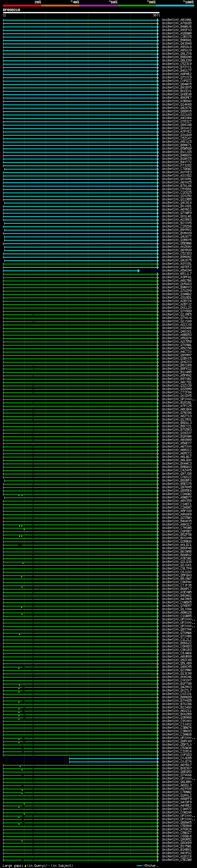Select hit label UniRef100_Q05UG3
197x868 pixels.
pyautogui.click(x=177, y=284)
